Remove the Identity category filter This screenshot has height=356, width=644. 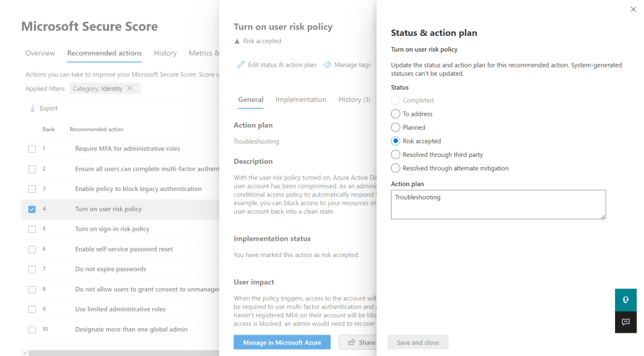[x=130, y=89]
